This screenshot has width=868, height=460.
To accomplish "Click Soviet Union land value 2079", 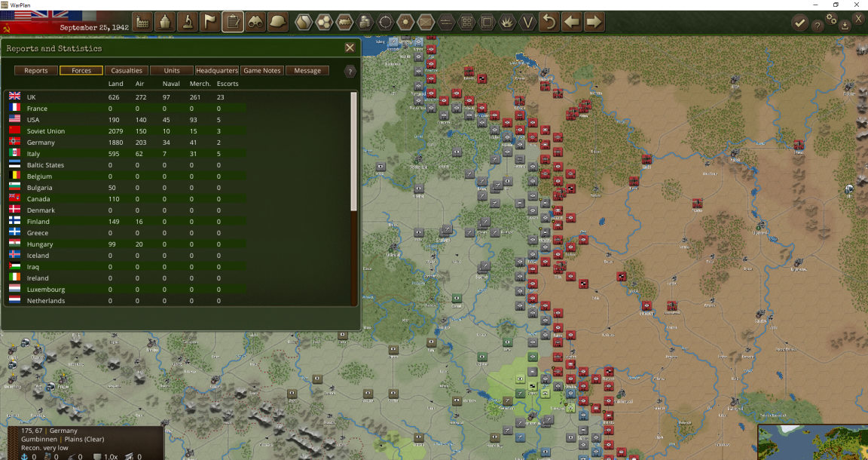I will pyautogui.click(x=117, y=131).
